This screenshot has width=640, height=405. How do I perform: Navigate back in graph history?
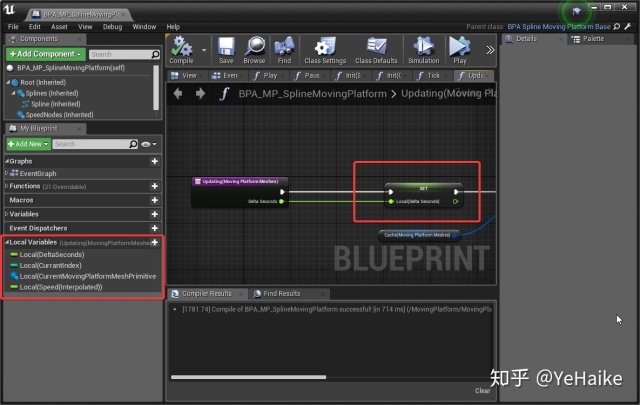coord(178,93)
